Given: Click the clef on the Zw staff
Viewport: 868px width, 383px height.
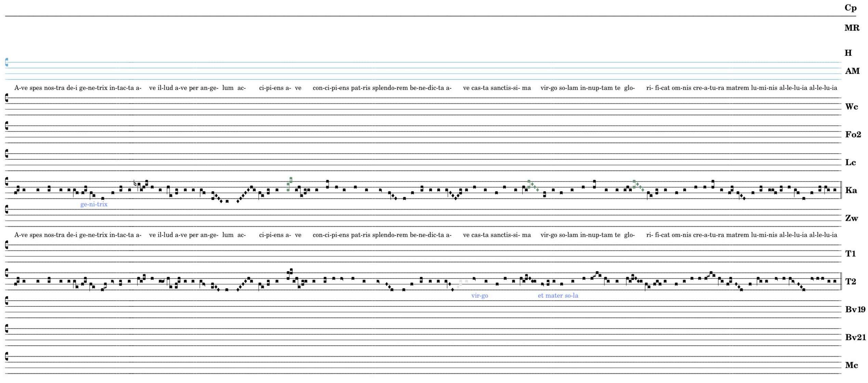Looking at the screenshot, I should (x=7, y=210).
